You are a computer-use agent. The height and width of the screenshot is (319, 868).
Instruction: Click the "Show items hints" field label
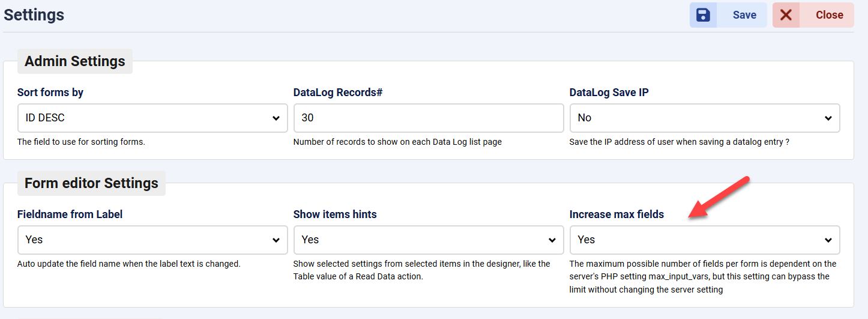point(335,214)
